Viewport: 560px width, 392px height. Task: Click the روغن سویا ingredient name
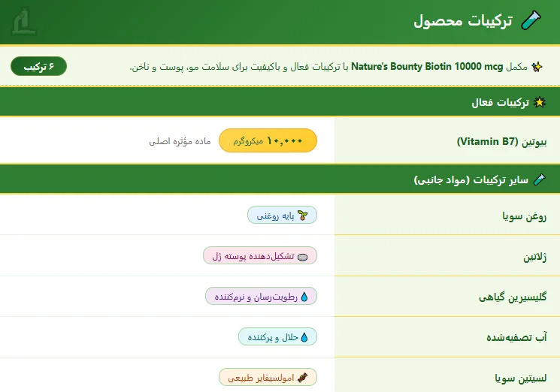click(x=524, y=216)
